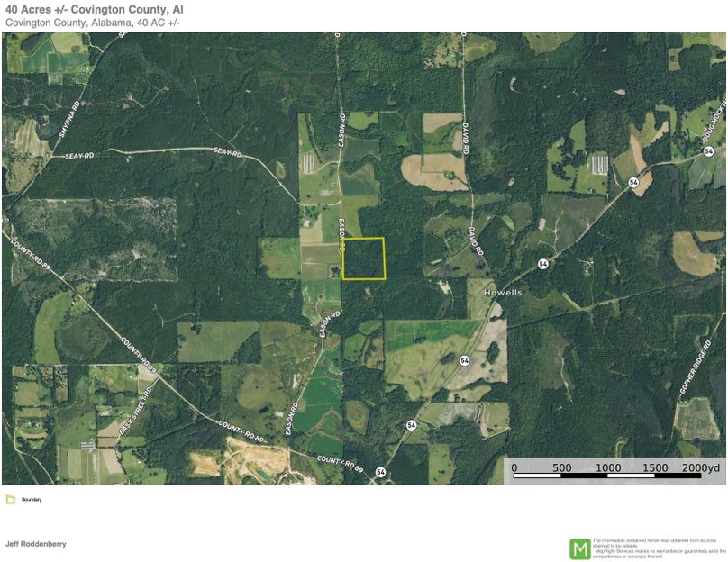Click the MapRight disclaimer text
728x562 pixels.
[x=658, y=548]
